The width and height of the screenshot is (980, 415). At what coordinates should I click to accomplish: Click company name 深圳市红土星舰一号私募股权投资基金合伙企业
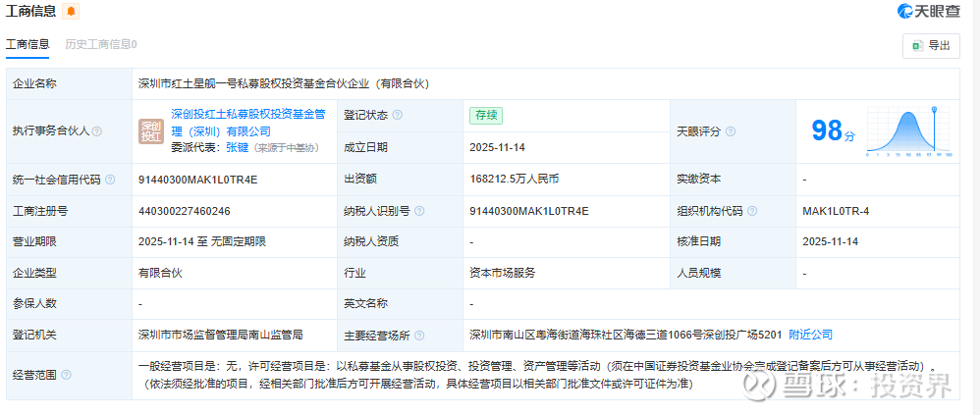click(284, 83)
